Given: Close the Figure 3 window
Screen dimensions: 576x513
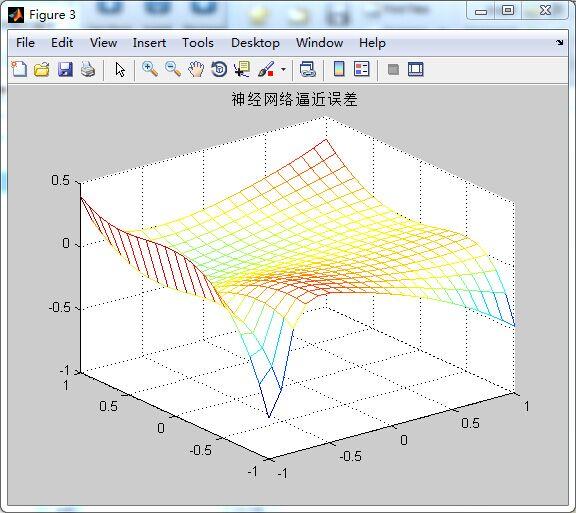Looking at the screenshot, I should tap(546, 10).
